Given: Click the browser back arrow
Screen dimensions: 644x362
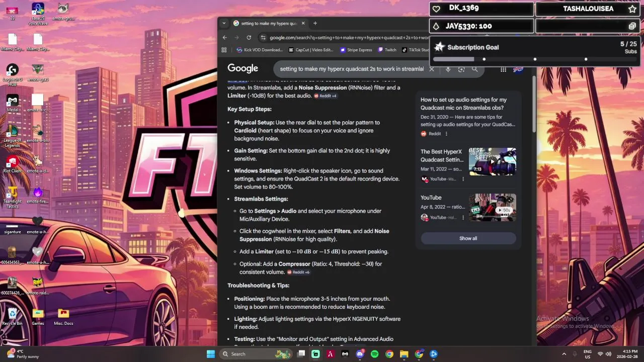Looking at the screenshot, I should click(225, 37).
